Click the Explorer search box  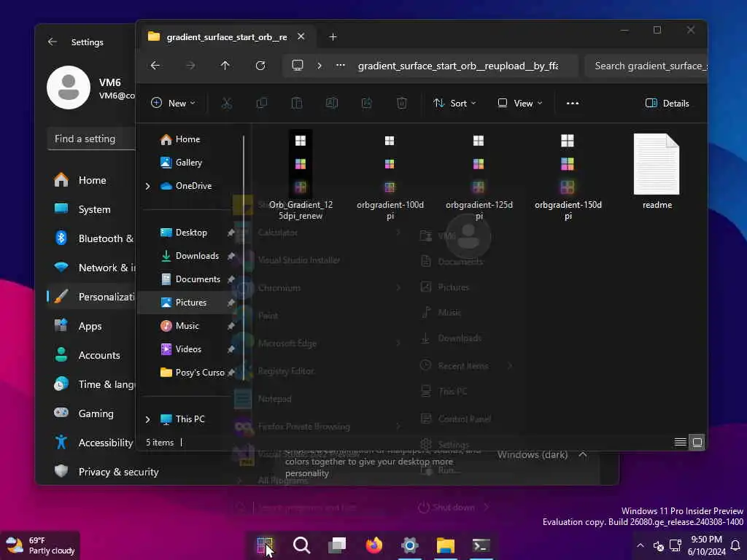[x=646, y=66]
